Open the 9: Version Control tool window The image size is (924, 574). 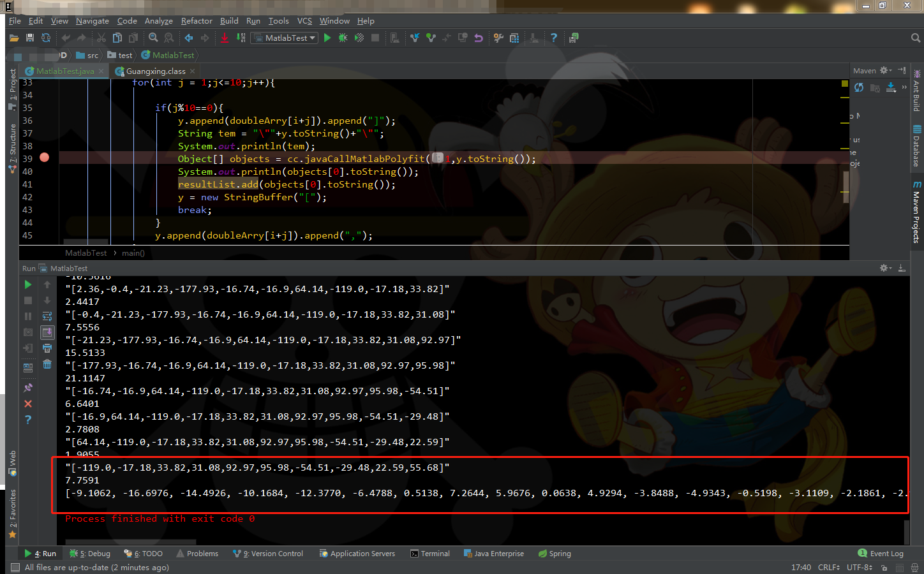pyautogui.click(x=268, y=554)
